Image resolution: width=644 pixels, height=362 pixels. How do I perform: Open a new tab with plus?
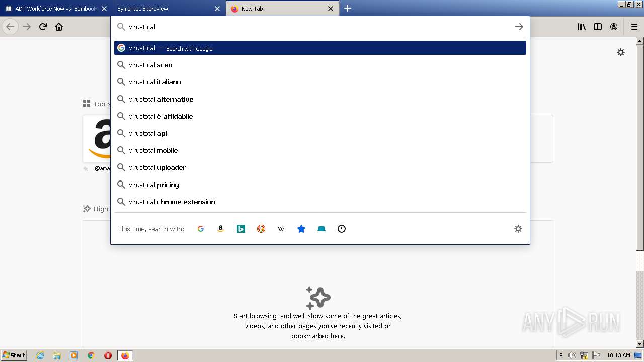[x=348, y=8]
